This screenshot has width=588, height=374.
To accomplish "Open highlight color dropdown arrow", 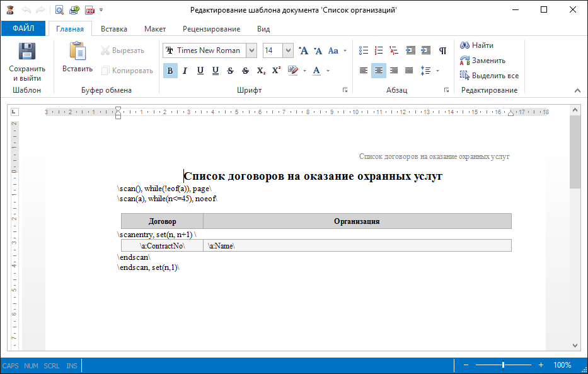I will [x=304, y=71].
